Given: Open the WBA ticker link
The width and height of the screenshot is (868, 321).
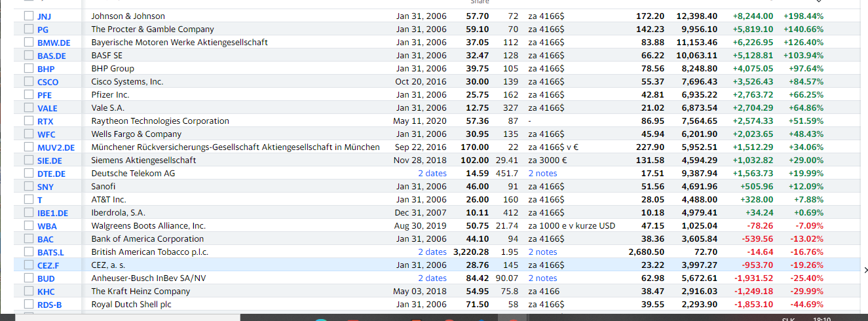Looking at the screenshot, I should point(47,226).
